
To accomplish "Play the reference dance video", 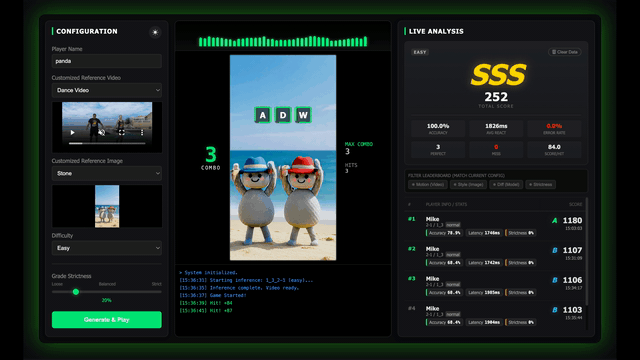I will click(x=72, y=133).
